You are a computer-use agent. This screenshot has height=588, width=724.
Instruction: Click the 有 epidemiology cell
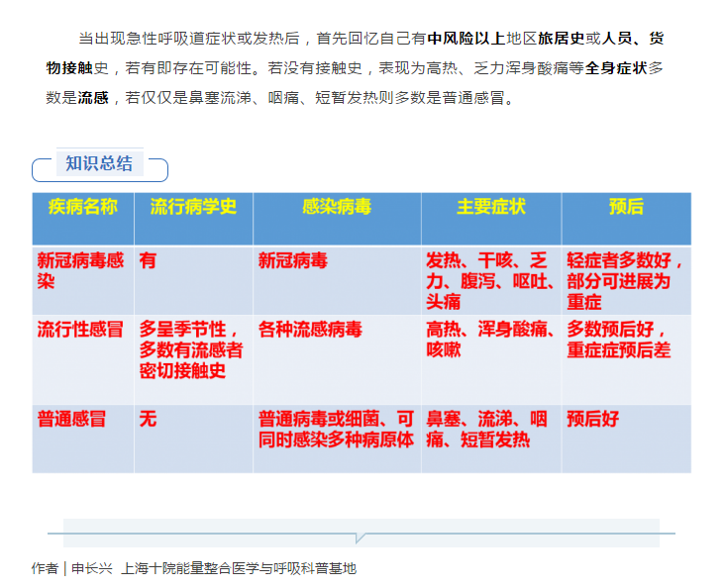coord(193,280)
